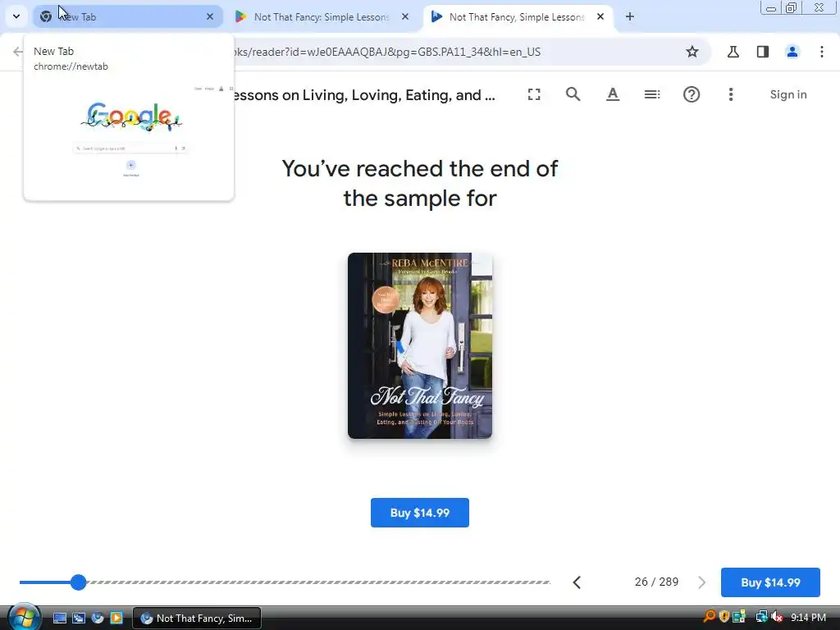Click the dashed unavailable portion of progress bar
The image size is (840, 630).
(x=319, y=582)
